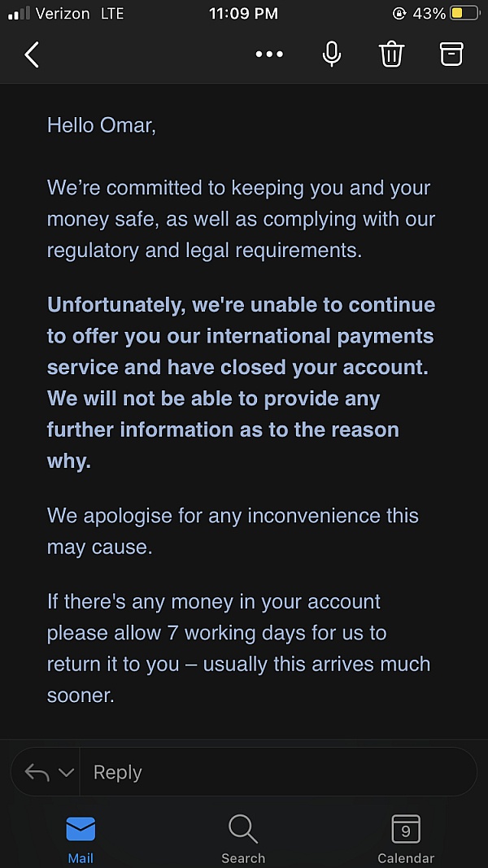Tap the Reply text field

coord(277,772)
